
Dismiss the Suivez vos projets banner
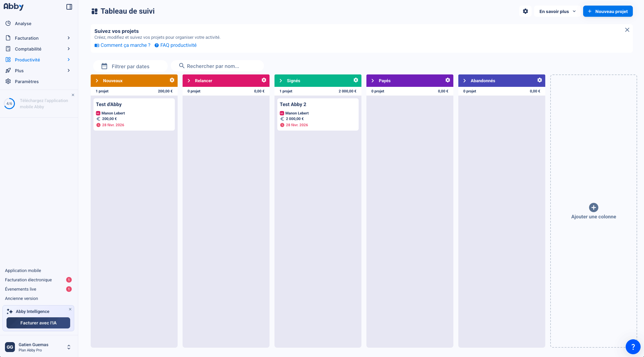click(627, 30)
